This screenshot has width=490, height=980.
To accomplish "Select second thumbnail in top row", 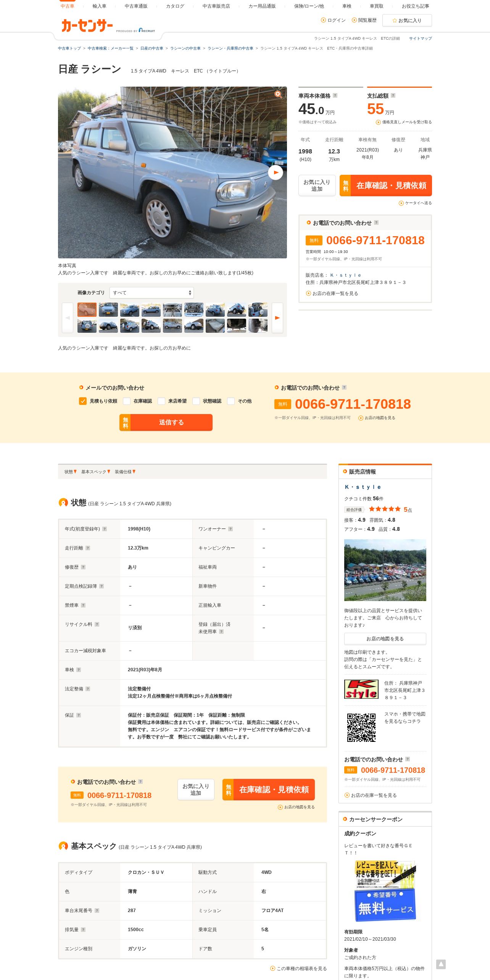I will click(x=108, y=310).
